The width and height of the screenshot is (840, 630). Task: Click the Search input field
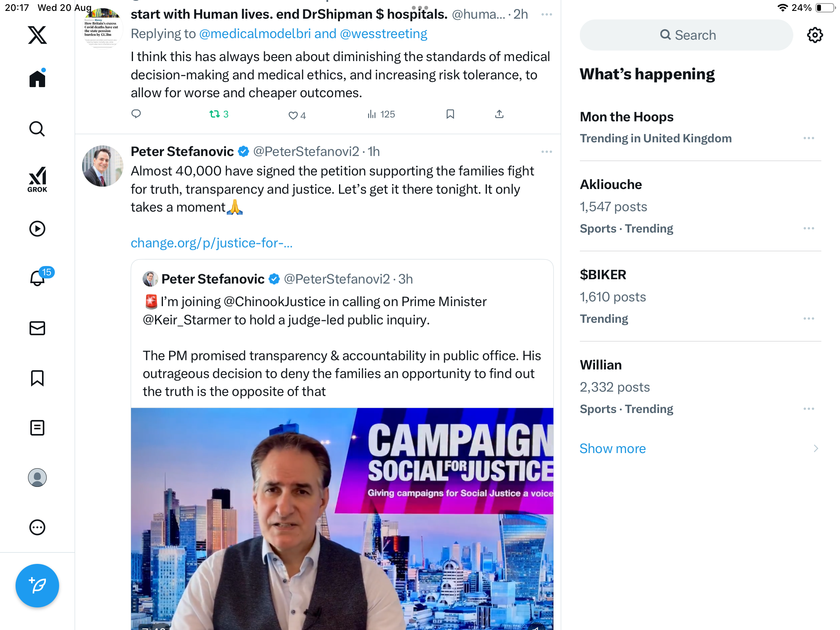coord(686,35)
